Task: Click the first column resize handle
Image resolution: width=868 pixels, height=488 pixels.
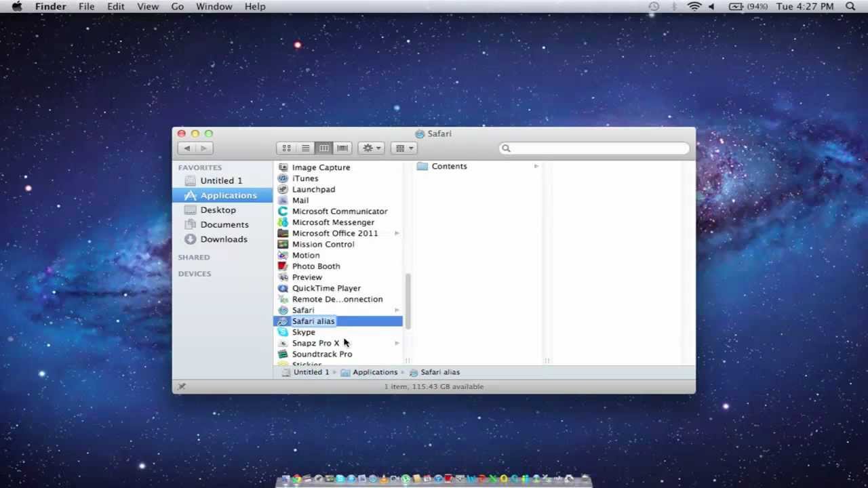Action: [x=408, y=361]
